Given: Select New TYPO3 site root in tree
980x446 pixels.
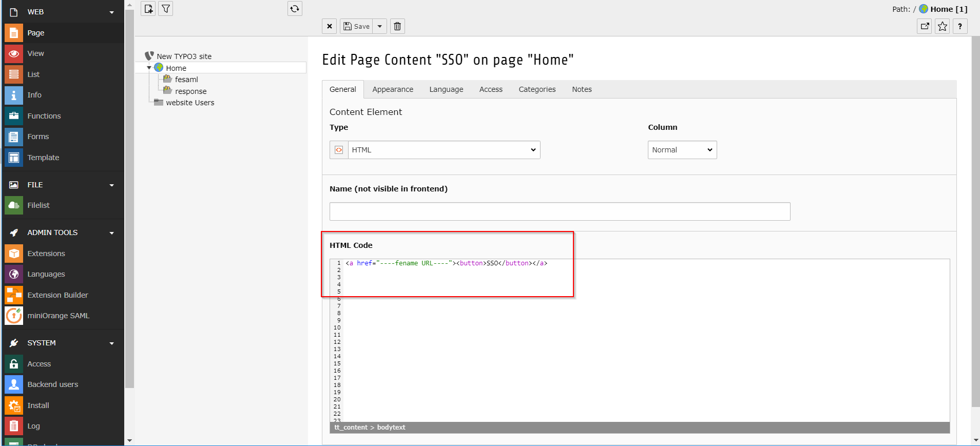Looking at the screenshot, I should (x=184, y=56).
